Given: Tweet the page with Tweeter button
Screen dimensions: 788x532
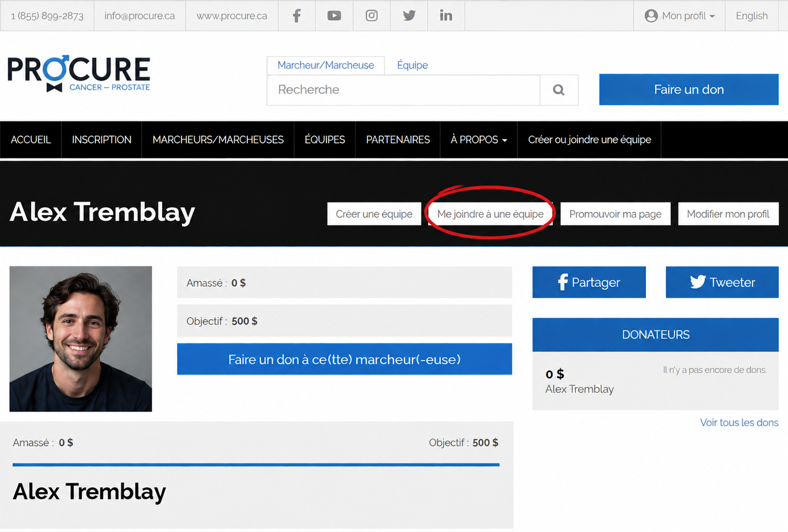Looking at the screenshot, I should 722,282.
